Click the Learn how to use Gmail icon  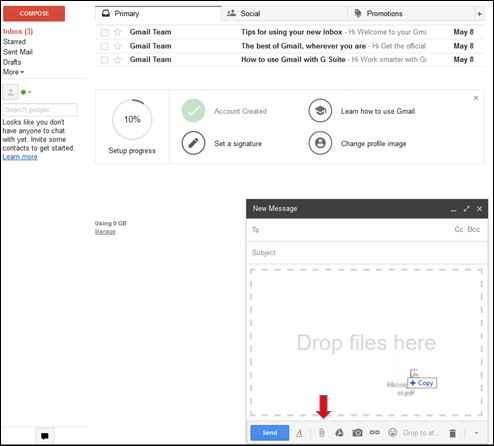[x=320, y=111]
